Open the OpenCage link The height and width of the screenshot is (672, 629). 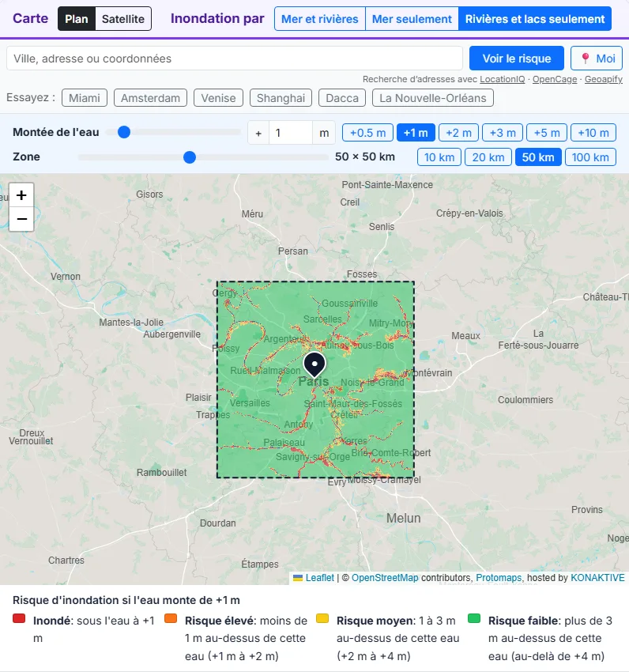pos(555,79)
